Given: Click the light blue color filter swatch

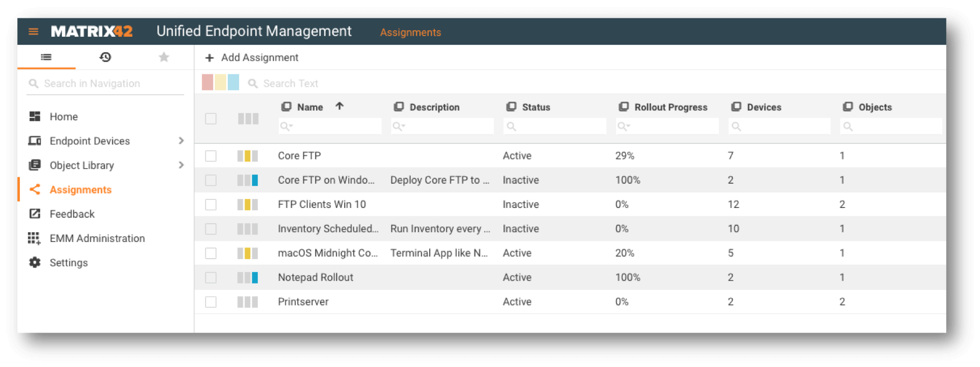Looking at the screenshot, I should pyautogui.click(x=233, y=82).
